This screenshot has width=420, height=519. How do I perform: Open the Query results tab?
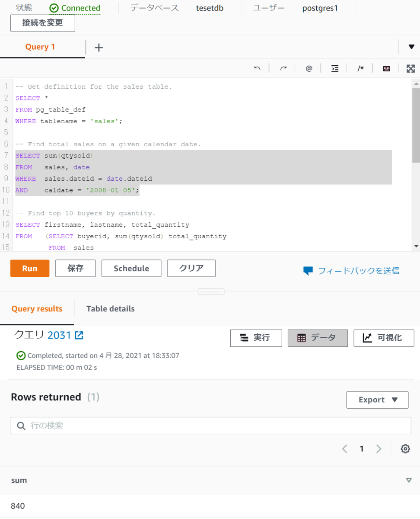point(37,309)
